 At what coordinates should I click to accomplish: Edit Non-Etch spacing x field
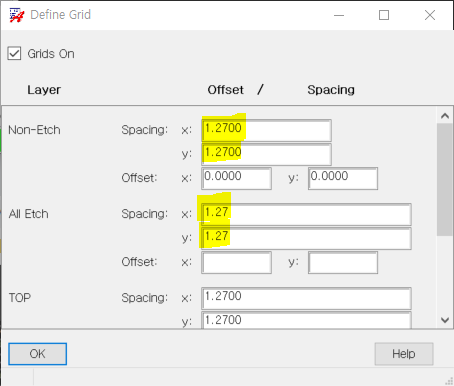266,130
